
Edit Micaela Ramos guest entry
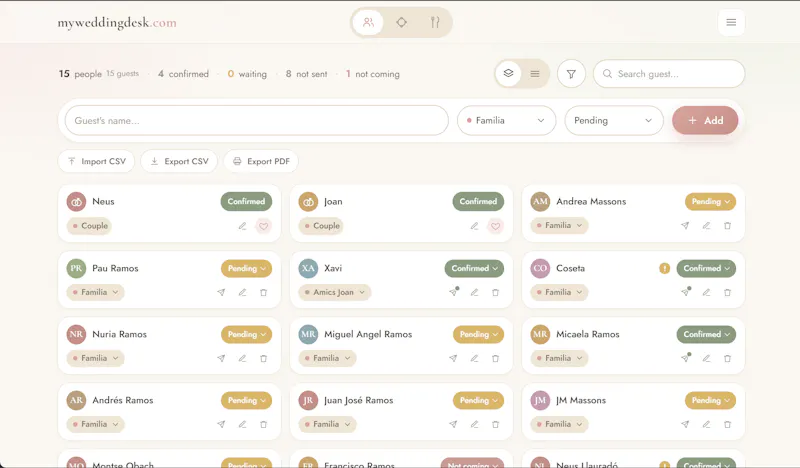coord(706,358)
